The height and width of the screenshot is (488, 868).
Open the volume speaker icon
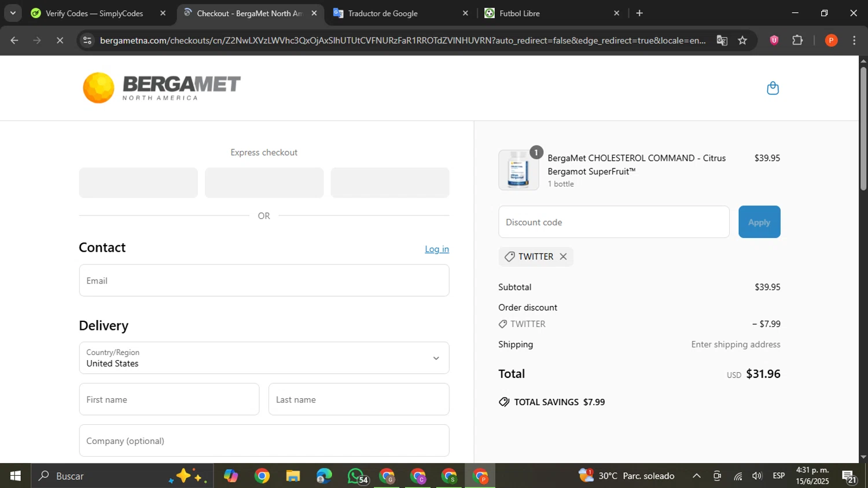[x=757, y=476]
